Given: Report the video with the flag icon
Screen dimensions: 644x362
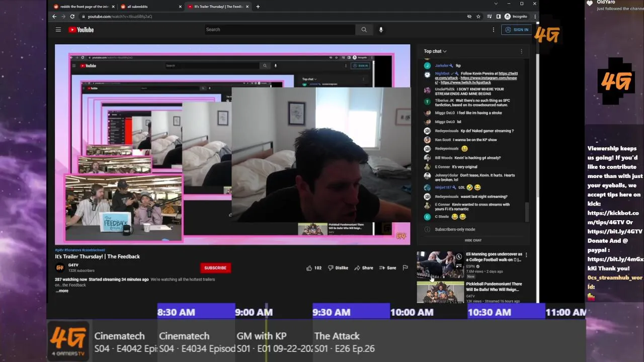Looking at the screenshot, I should pyautogui.click(x=405, y=268).
